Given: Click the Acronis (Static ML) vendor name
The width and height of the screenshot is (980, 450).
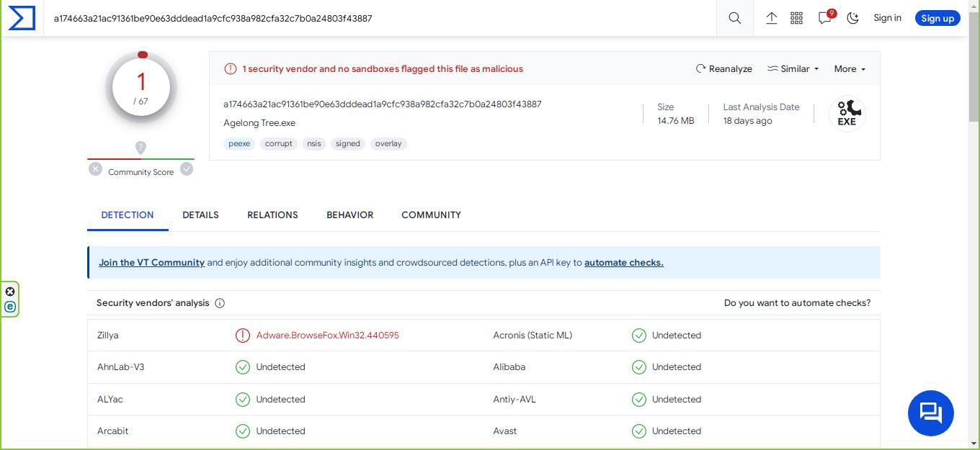Looking at the screenshot, I should tap(533, 336).
